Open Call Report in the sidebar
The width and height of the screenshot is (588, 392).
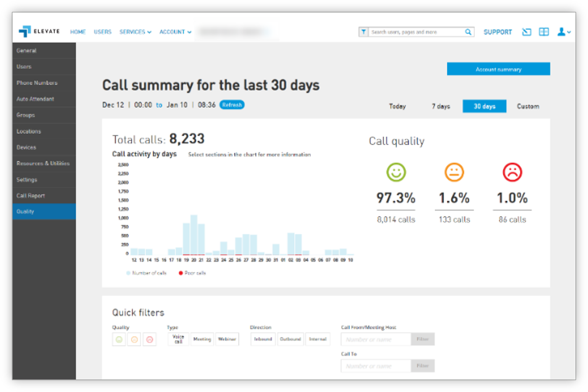31,196
